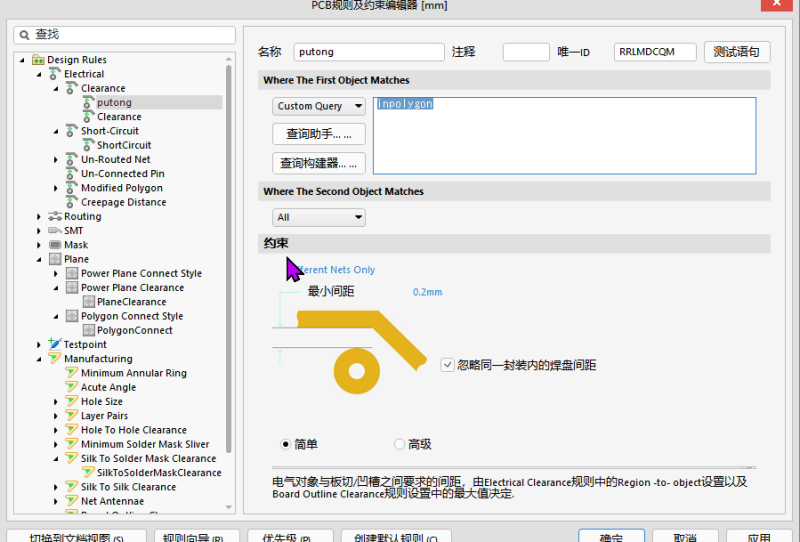Click the Design Rules folder icon
The height and width of the screenshot is (542, 800).
38,60
